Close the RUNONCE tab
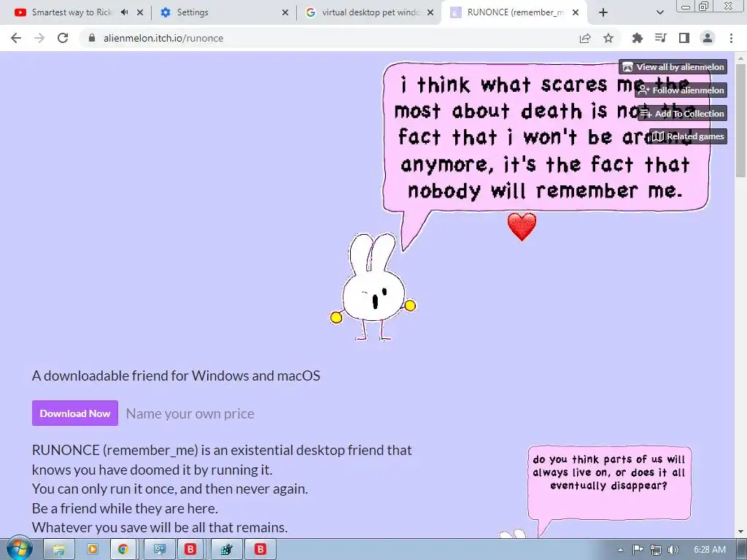 tap(576, 12)
